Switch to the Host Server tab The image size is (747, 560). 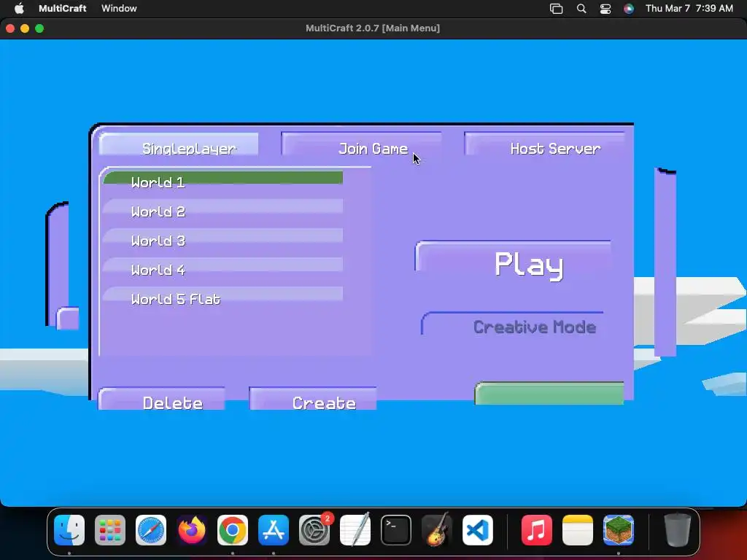(545, 144)
